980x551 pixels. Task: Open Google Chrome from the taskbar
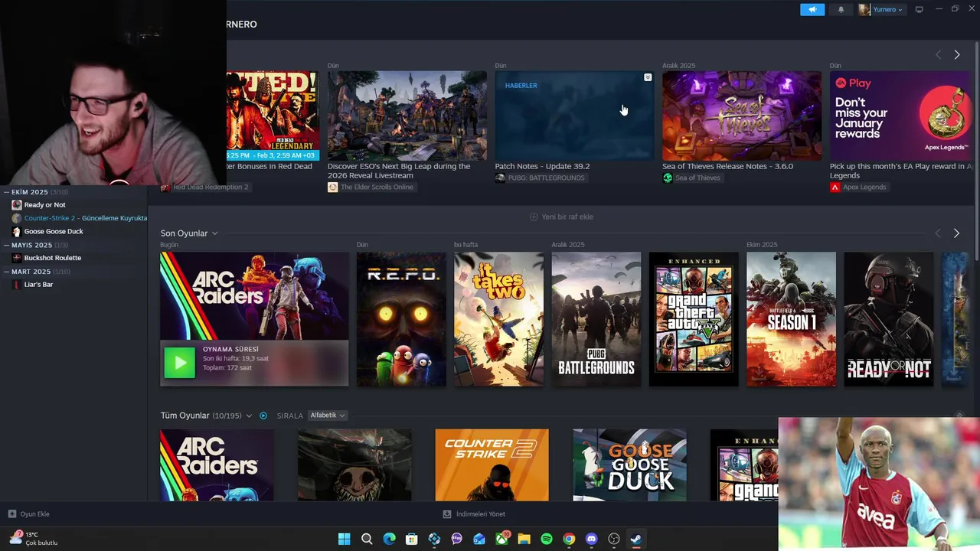click(569, 539)
